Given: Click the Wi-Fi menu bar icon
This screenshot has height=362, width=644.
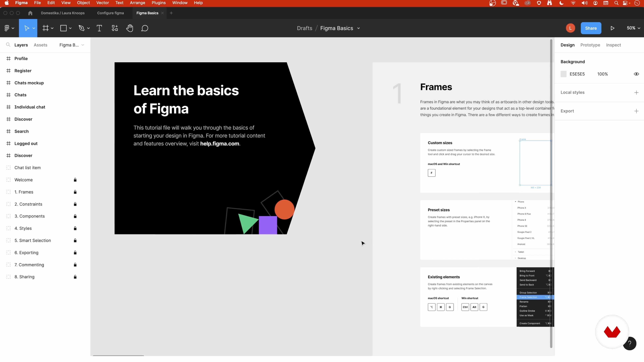Looking at the screenshot, I should (573, 3).
